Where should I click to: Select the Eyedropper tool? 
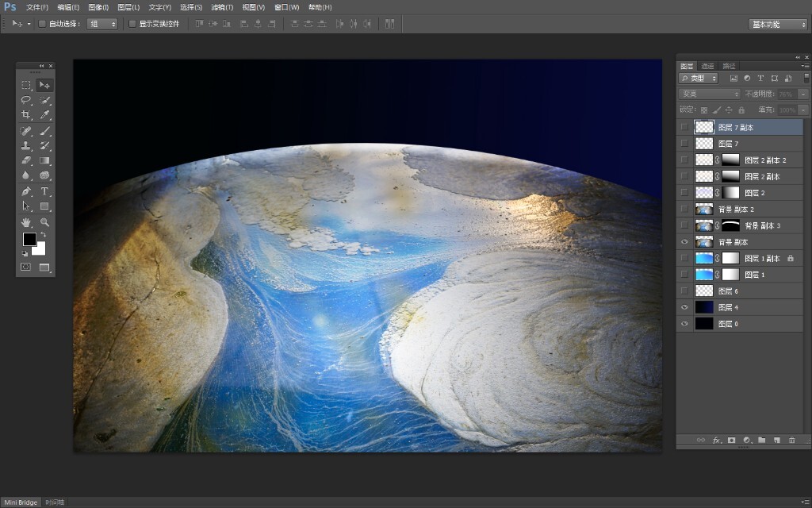(45, 114)
